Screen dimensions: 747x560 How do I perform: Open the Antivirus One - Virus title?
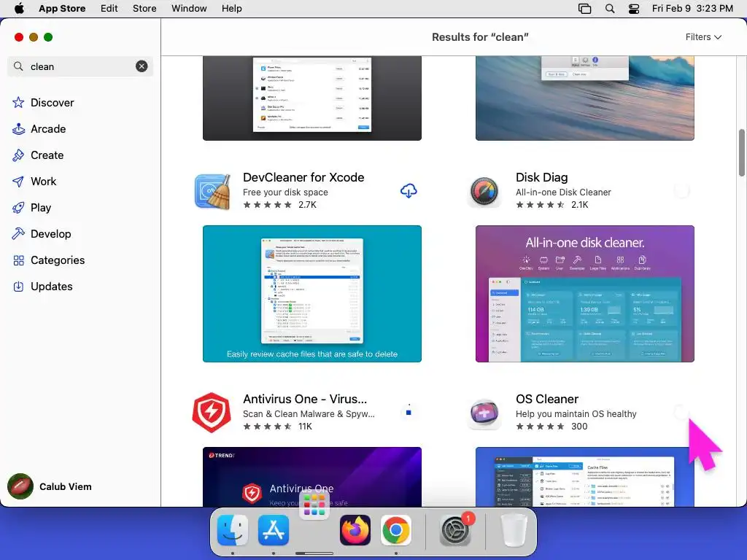click(305, 399)
